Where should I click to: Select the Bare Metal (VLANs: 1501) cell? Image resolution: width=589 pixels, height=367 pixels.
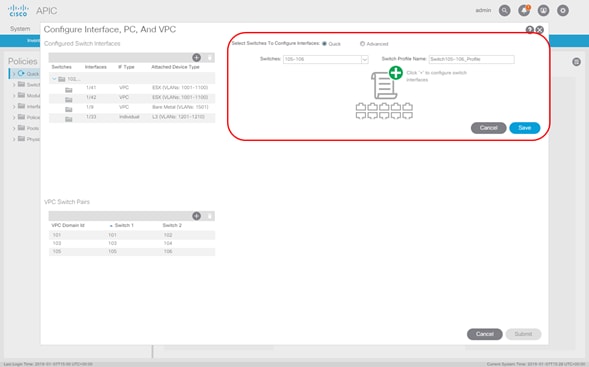pos(180,107)
